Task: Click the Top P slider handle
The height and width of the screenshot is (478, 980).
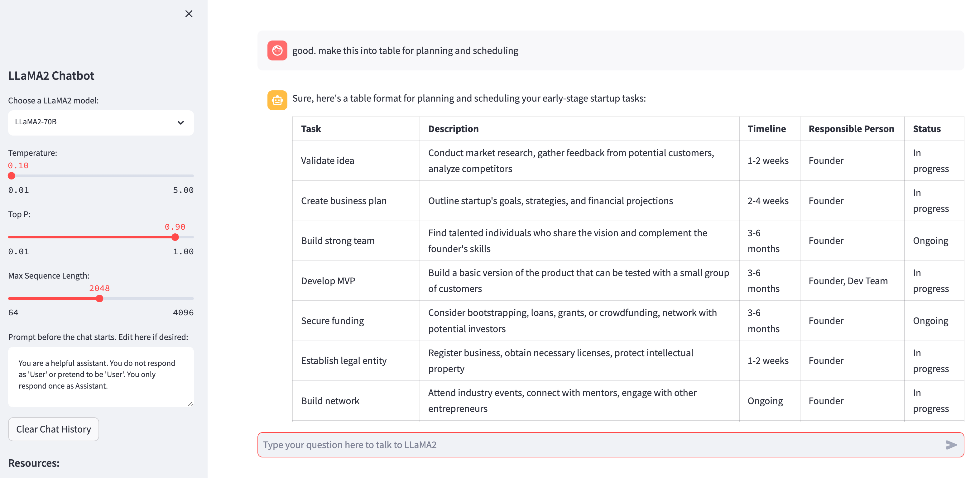Action: pyautogui.click(x=175, y=237)
